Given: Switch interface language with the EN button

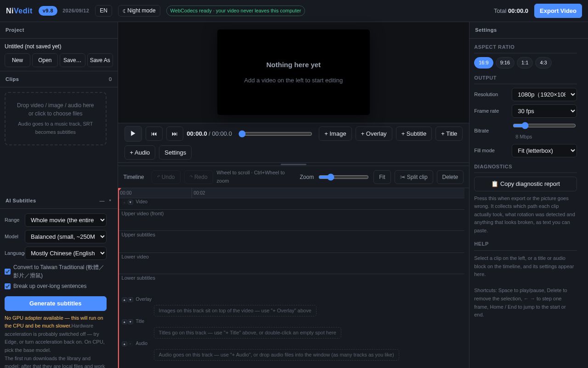Looking at the screenshot, I should tap(103, 11).
